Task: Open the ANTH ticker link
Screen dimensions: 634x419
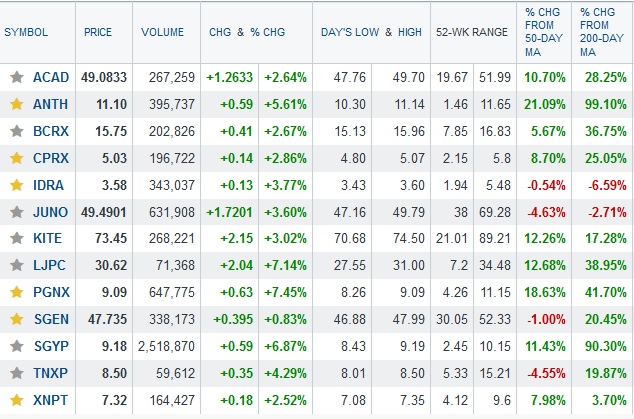Action: coord(51,104)
